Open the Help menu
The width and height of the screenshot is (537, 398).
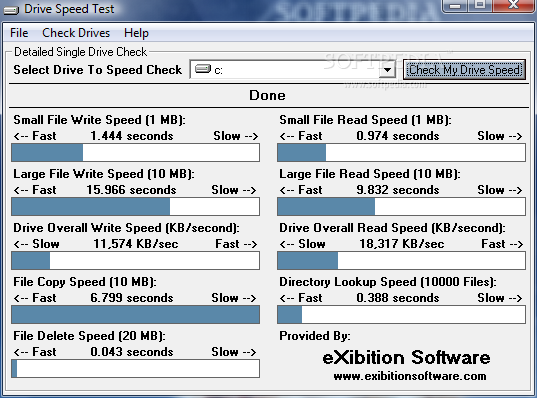coord(136,33)
